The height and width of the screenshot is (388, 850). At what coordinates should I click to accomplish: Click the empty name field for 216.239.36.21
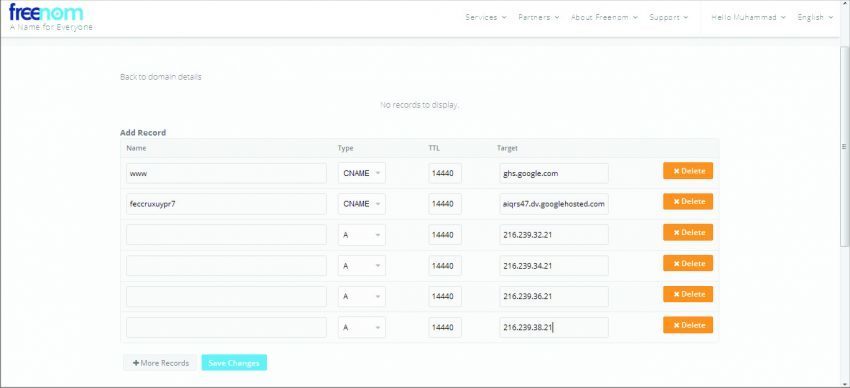coord(227,296)
